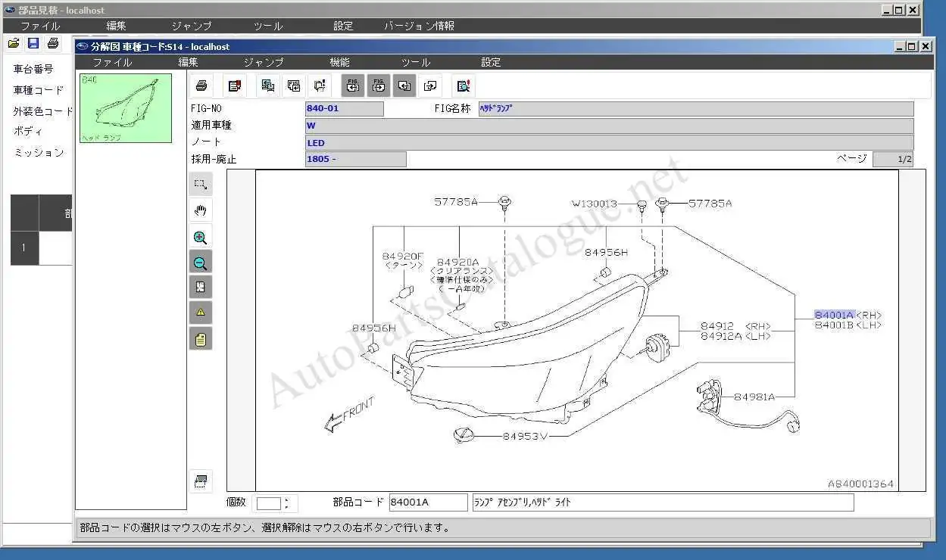Maximize the 分解図 window
Image resolution: width=946 pixels, height=560 pixels.
coord(913,46)
